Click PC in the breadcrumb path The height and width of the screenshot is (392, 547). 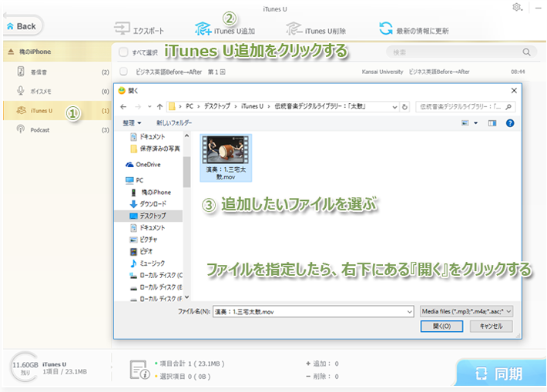click(190, 106)
